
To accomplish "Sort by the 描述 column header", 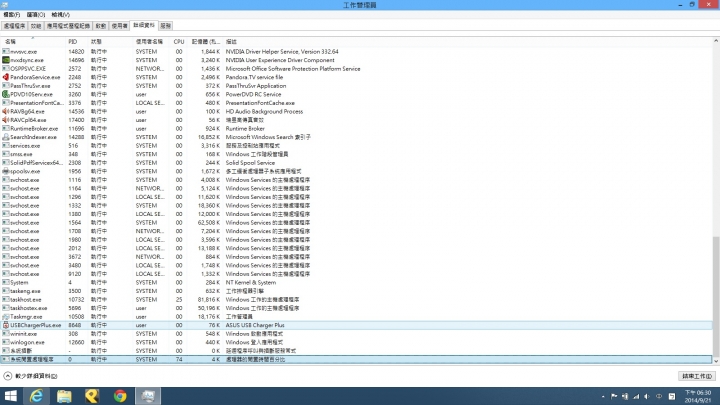I will pos(231,41).
